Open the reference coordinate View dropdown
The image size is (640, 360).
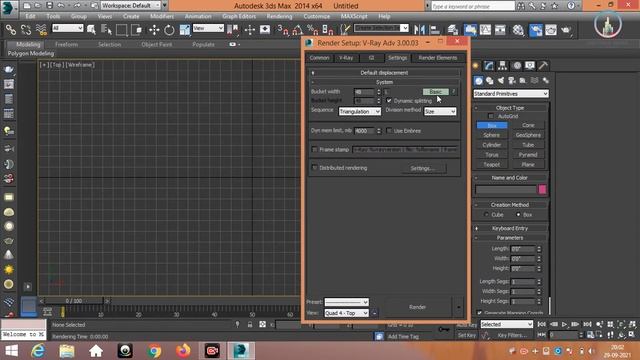click(208, 28)
